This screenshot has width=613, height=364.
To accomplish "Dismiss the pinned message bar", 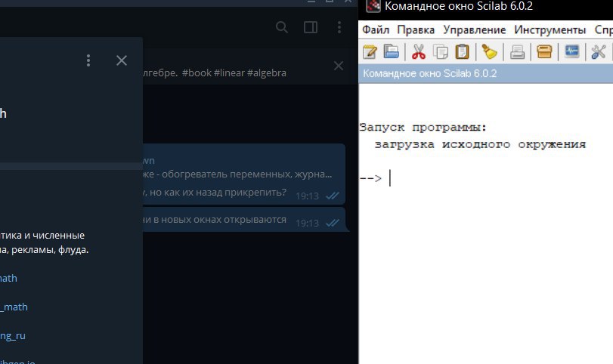I will coord(338,66).
